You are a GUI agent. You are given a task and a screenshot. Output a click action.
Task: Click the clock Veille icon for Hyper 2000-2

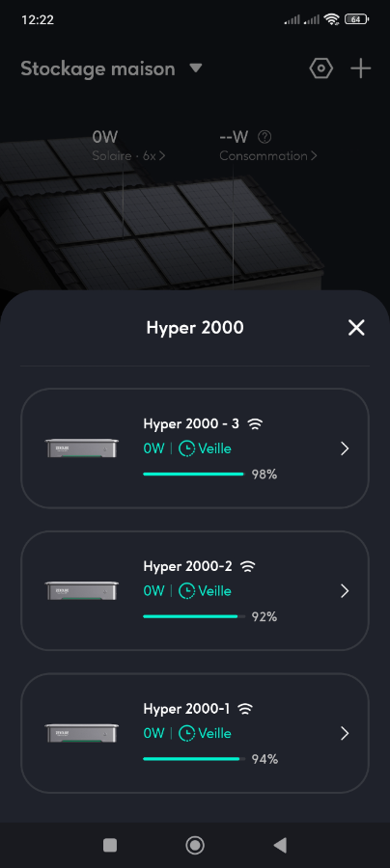[186, 591]
